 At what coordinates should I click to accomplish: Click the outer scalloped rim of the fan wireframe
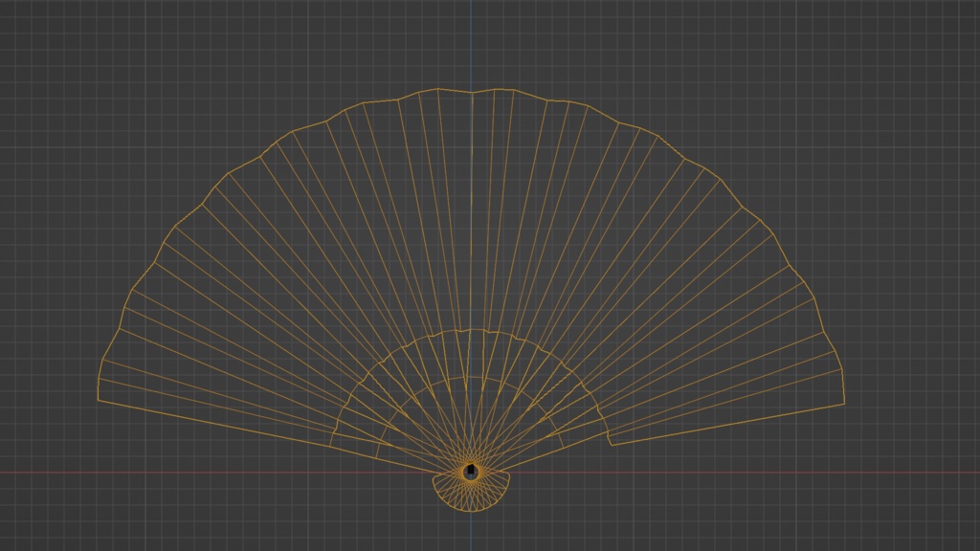click(x=471, y=92)
